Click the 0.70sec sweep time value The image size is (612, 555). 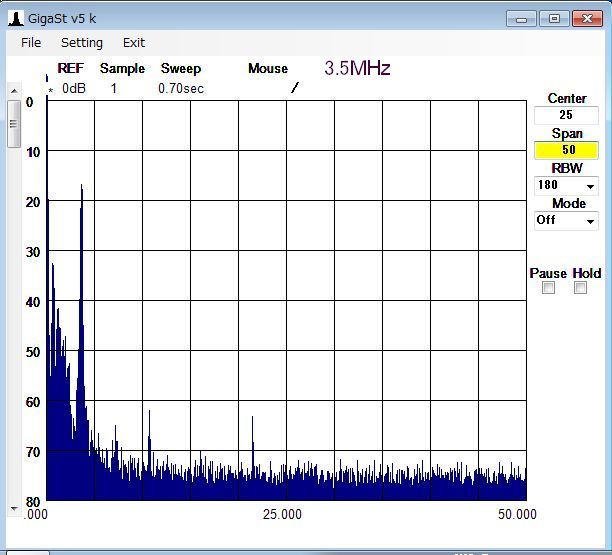pos(181,89)
